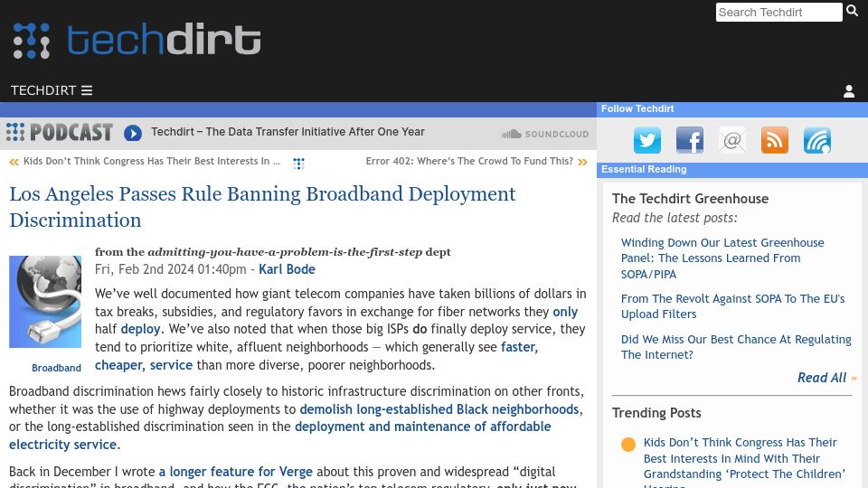Click the left double-chevron previous arrow
This screenshot has height=488, width=868.
click(x=14, y=162)
